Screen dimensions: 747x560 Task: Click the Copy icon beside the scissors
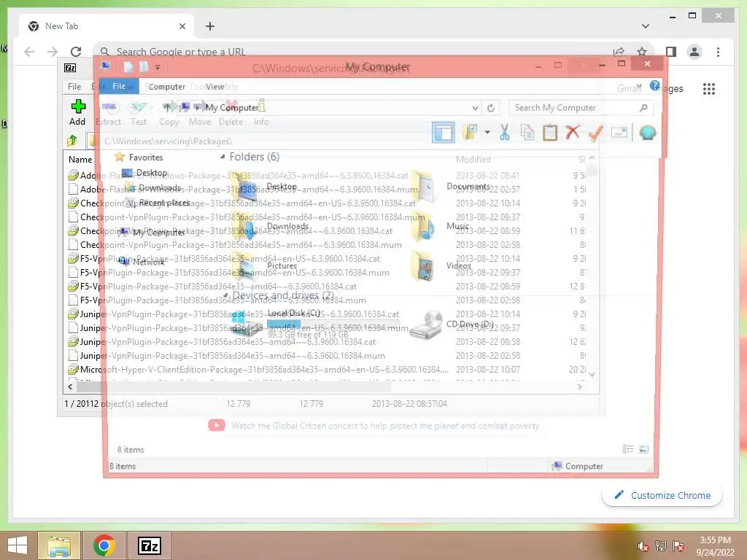(527, 133)
